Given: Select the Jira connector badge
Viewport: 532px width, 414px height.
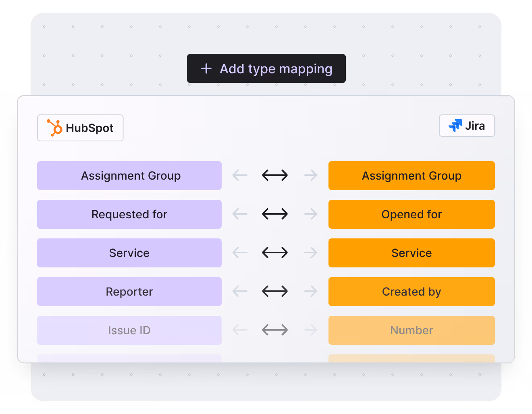Looking at the screenshot, I should (467, 126).
